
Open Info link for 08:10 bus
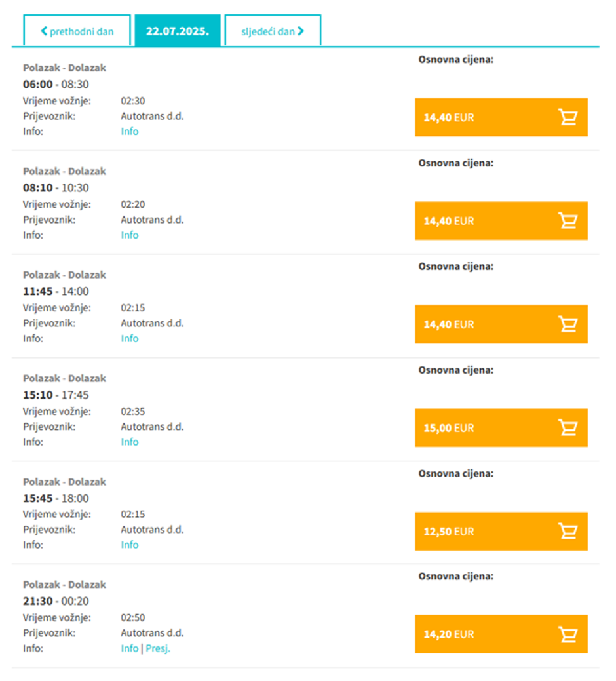pos(129,235)
